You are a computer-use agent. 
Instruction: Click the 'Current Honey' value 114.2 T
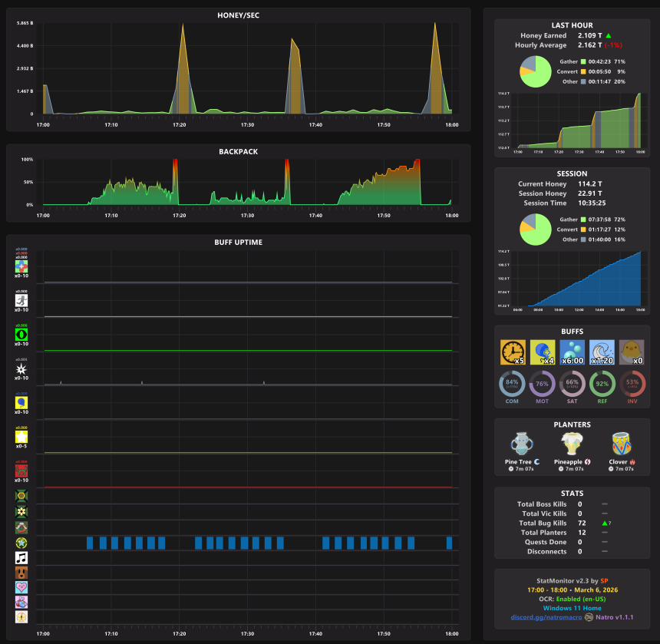(589, 184)
